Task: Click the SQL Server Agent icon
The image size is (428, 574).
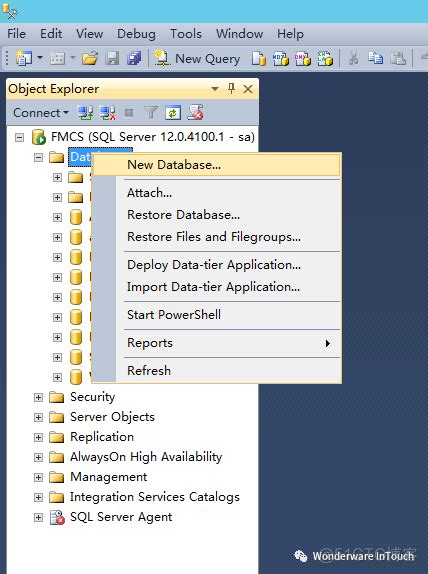Action: 57,517
